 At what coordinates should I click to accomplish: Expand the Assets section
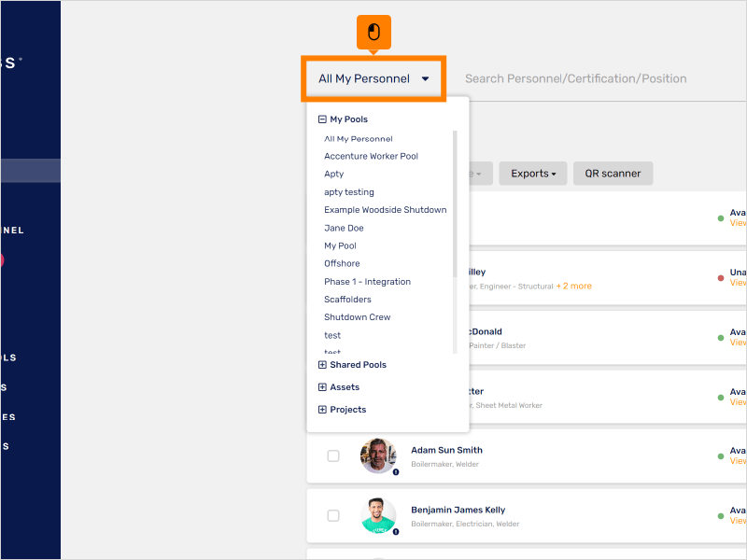[x=323, y=386]
